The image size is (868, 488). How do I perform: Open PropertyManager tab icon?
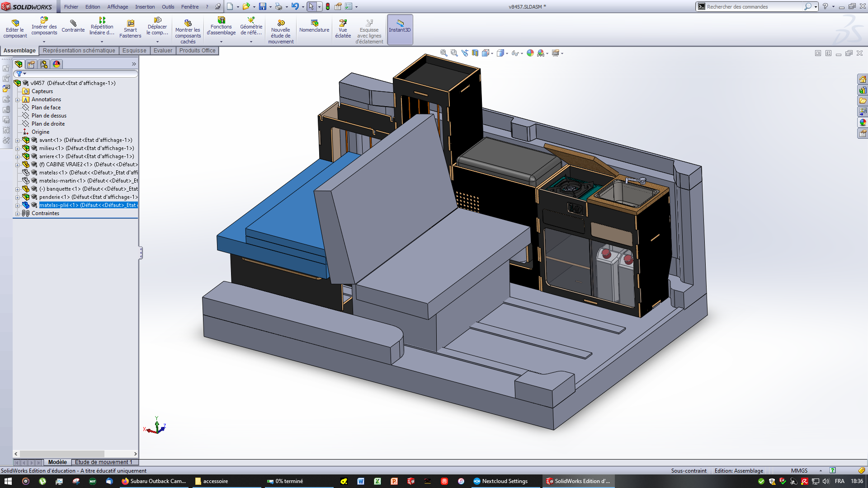pyautogui.click(x=31, y=64)
